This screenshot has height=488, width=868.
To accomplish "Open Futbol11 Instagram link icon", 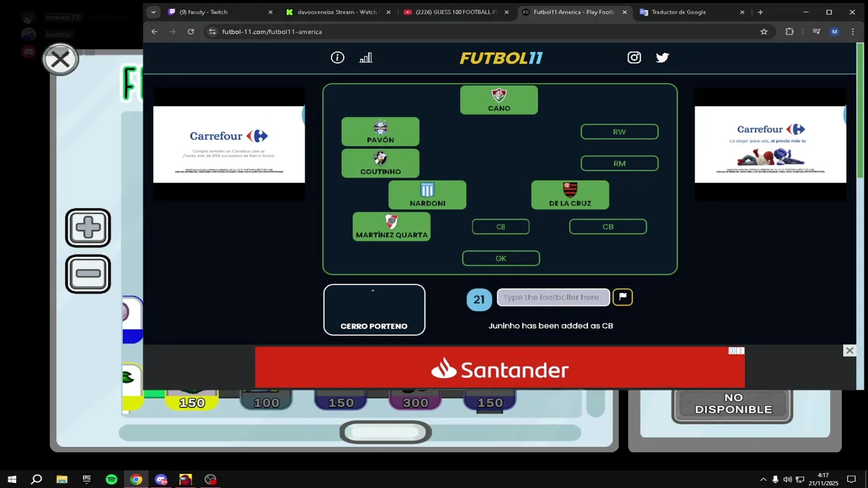I will pyautogui.click(x=634, y=58).
